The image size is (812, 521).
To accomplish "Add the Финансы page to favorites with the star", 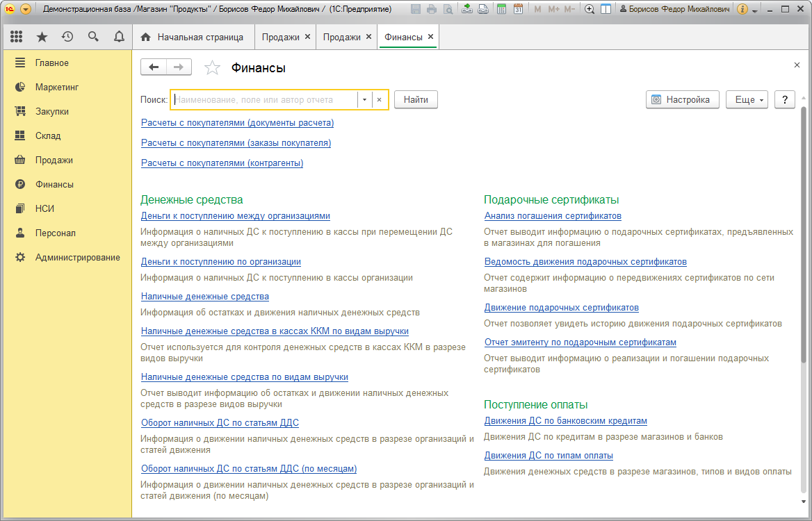I will (x=212, y=68).
